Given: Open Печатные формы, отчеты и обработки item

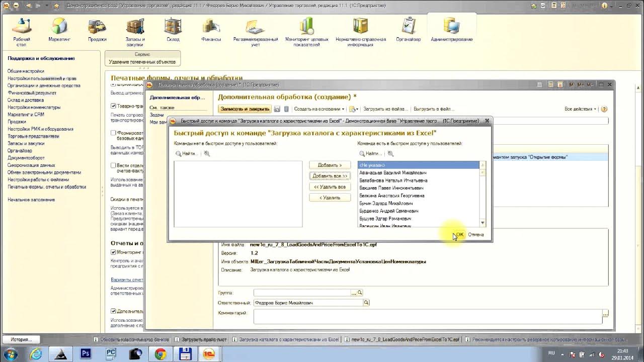Looking at the screenshot, I should click(47, 187).
